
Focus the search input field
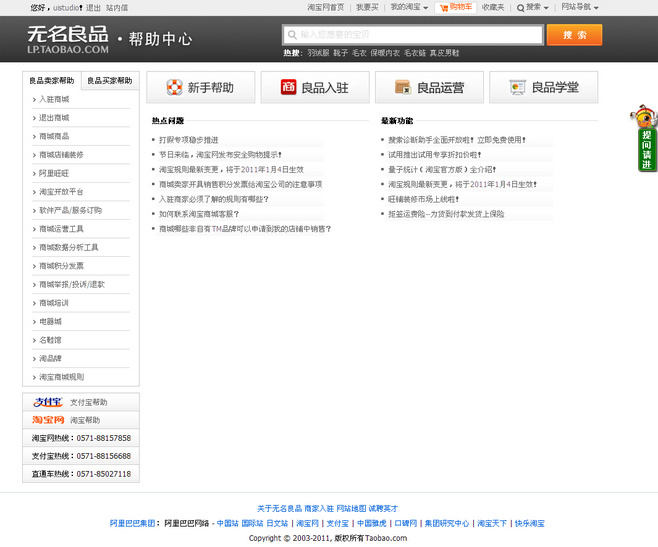click(x=413, y=34)
